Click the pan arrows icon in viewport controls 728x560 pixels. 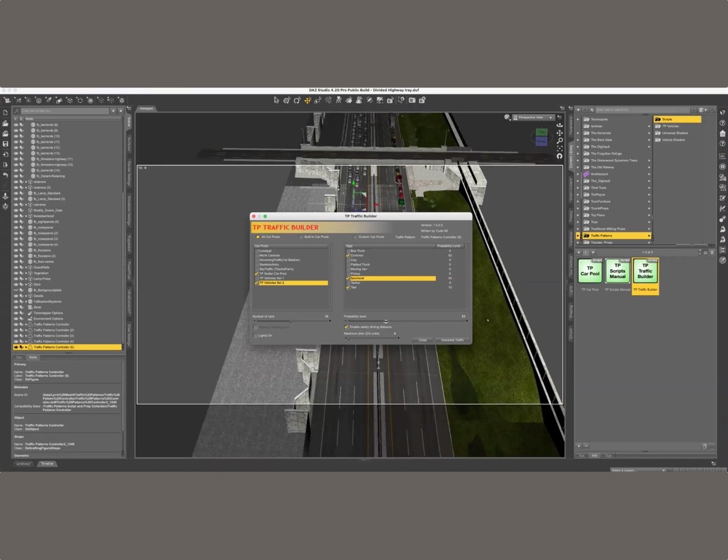559,133
